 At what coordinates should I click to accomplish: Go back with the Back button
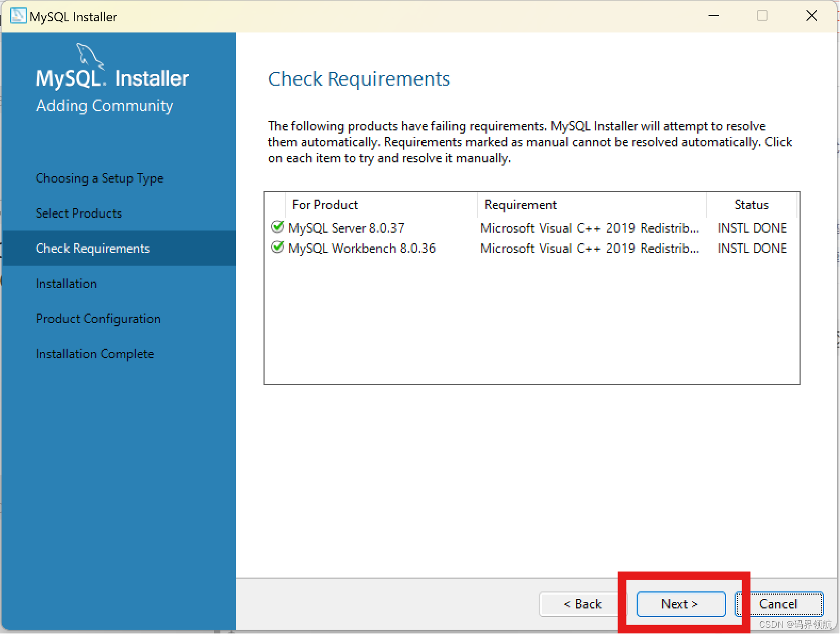point(583,604)
